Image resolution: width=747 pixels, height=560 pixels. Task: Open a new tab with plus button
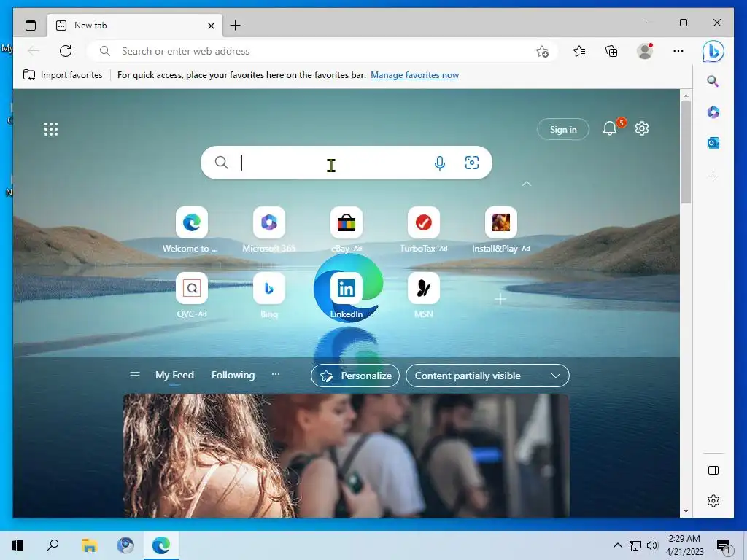pos(236,26)
